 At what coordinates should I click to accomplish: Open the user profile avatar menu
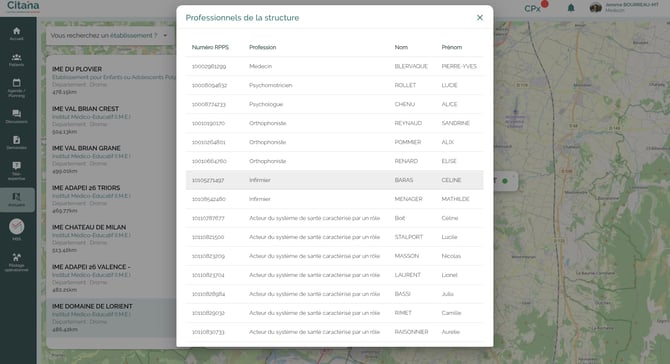(x=595, y=7)
